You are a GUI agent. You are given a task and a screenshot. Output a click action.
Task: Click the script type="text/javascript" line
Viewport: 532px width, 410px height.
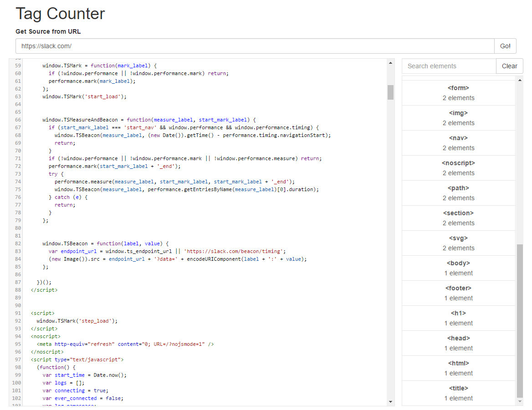pos(77,360)
